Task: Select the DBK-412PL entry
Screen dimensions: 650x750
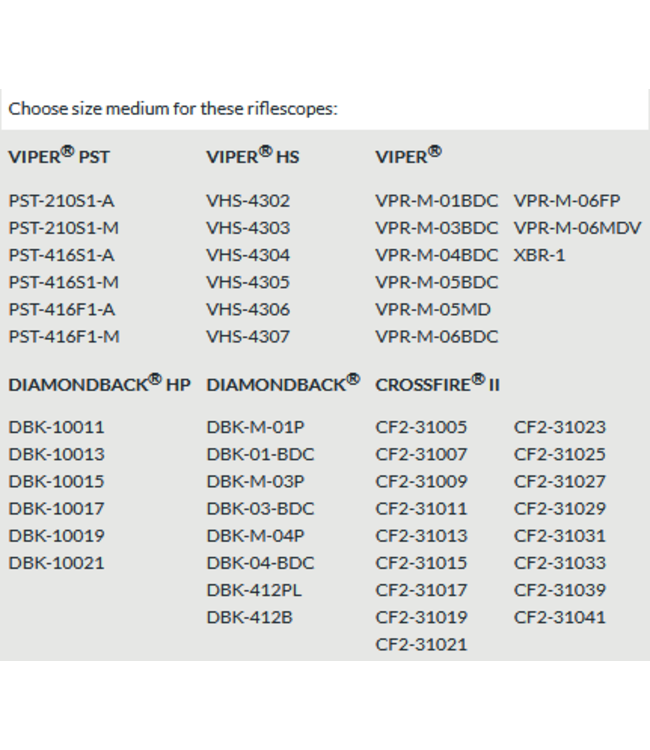Action: pos(252,590)
